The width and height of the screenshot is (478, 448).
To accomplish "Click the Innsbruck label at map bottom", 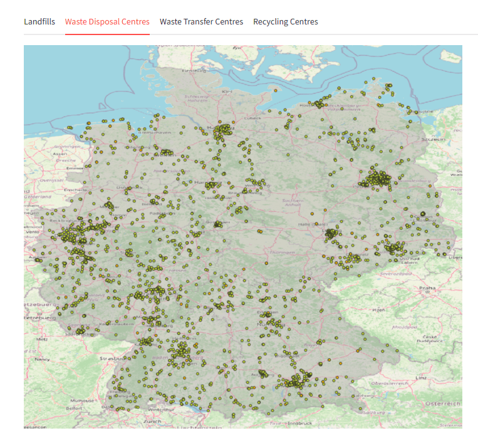I will click(299, 424).
